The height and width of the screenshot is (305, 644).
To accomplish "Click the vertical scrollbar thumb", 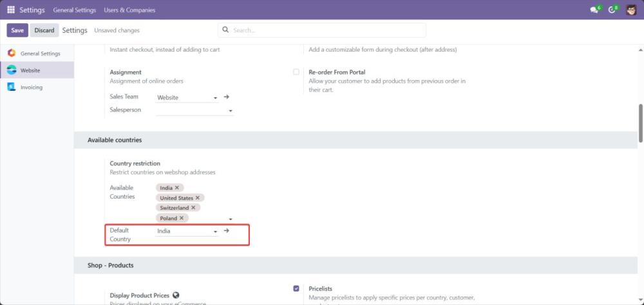I will pyautogui.click(x=641, y=123).
